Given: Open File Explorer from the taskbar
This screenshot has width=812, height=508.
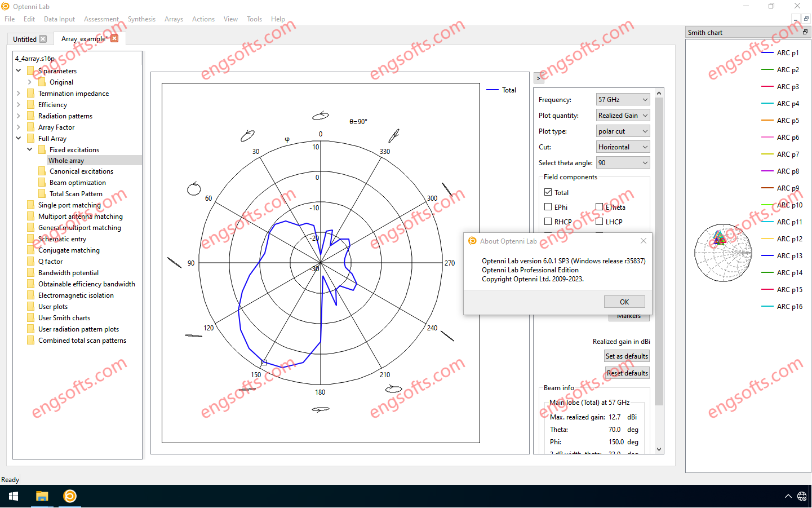Looking at the screenshot, I should (x=42, y=497).
